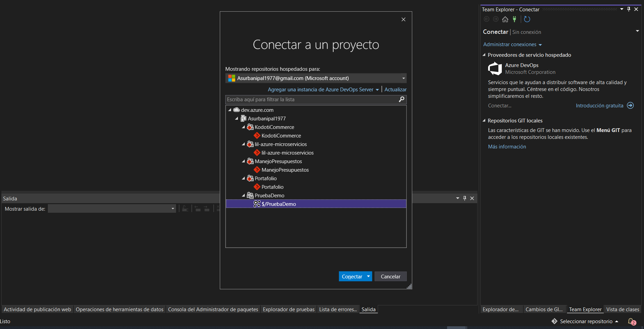Click the Home icon in Team Explorer
The image size is (644, 329).
505,19
